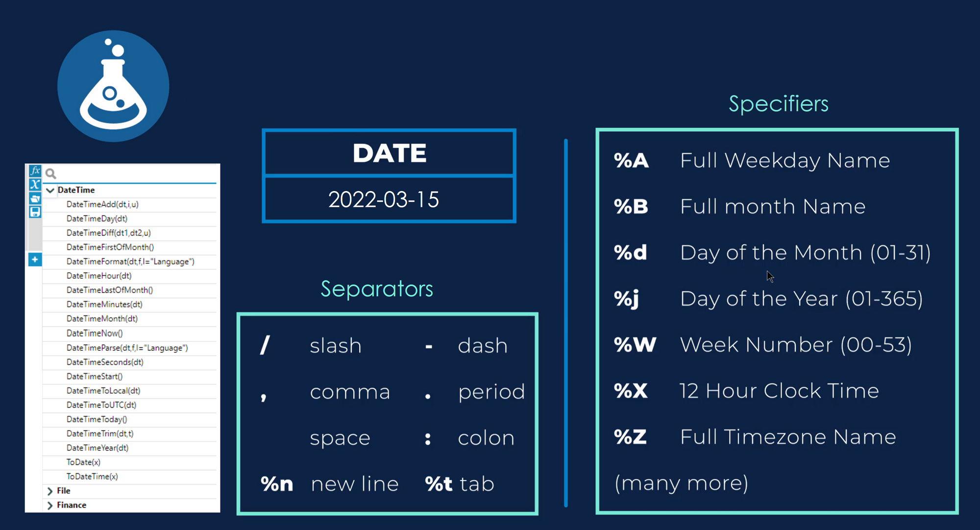Select the ToDate(x) function
The image size is (980, 530).
(83, 462)
